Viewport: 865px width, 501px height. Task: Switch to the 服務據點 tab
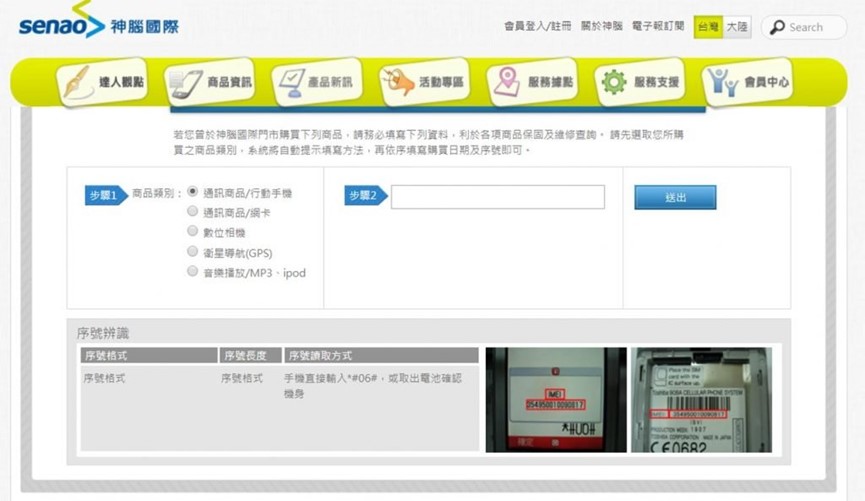click(532, 82)
